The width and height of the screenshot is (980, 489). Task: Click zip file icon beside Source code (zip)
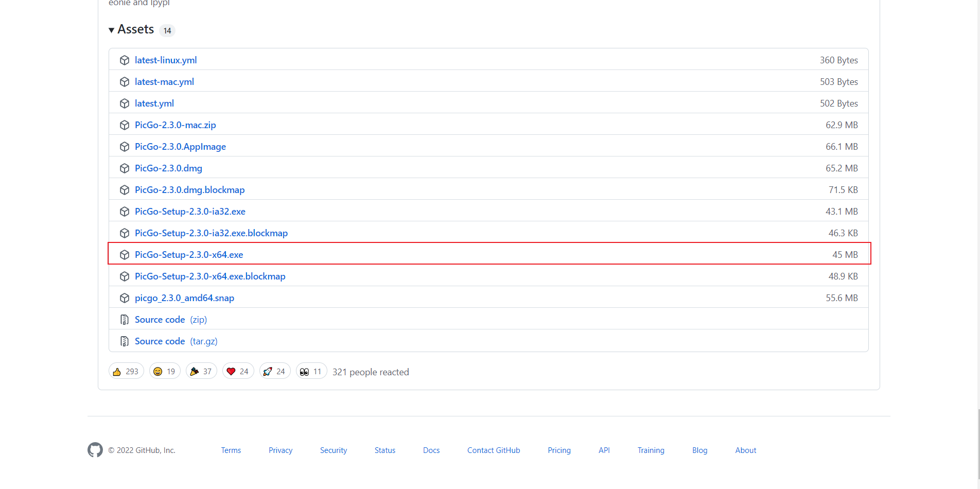[x=124, y=320]
